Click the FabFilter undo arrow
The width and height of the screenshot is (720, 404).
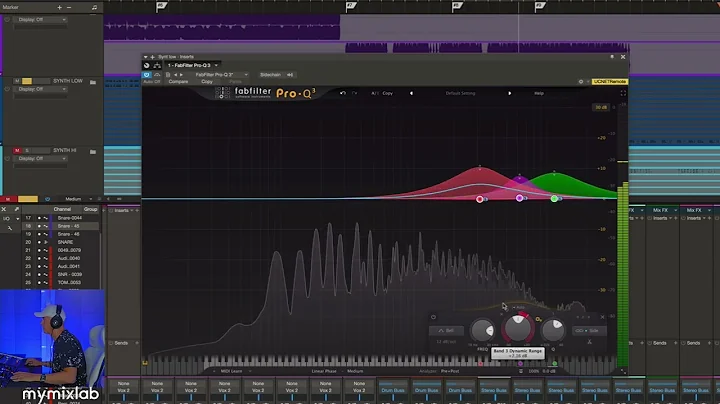pos(343,93)
